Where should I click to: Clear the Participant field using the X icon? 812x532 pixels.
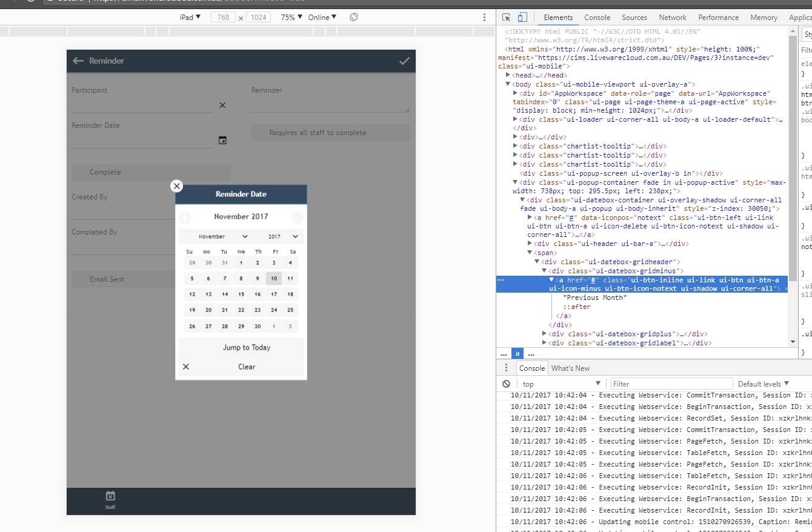click(x=222, y=105)
